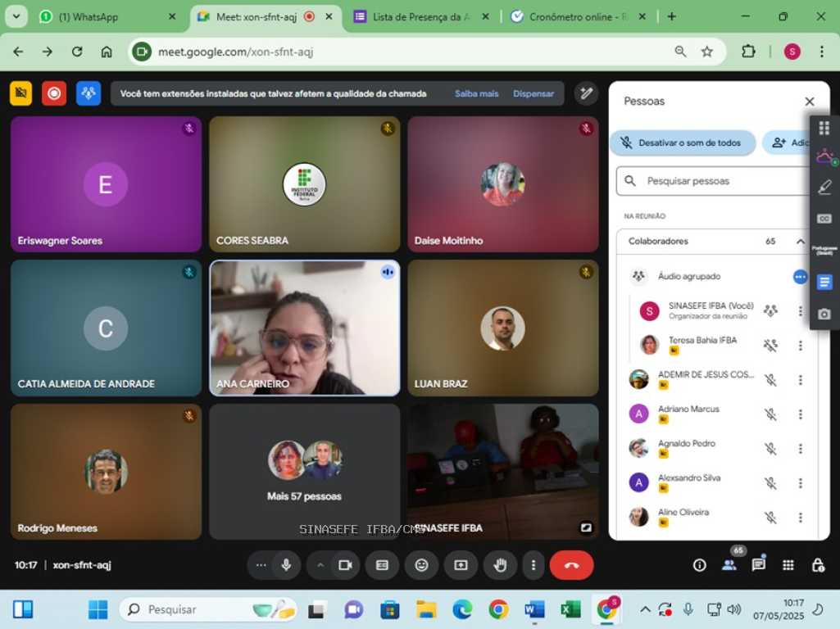The height and width of the screenshot is (629, 840).
Task: Open Windows Start menu
Action: click(98, 609)
